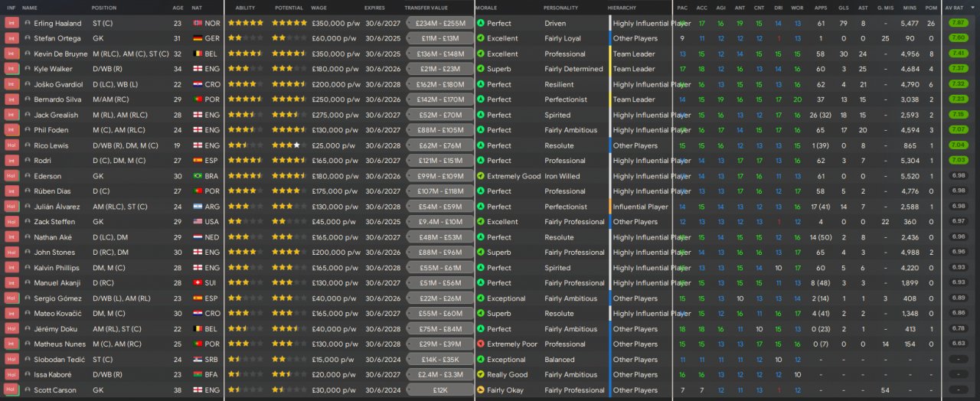This screenshot has height=401, width=980.
Task: Sort players by the AGE column header
Action: pyautogui.click(x=178, y=7)
